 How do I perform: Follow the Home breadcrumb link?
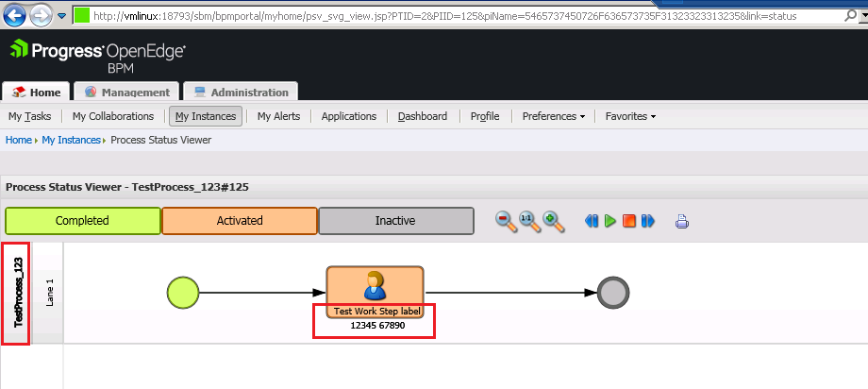click(x=18, y=140)
